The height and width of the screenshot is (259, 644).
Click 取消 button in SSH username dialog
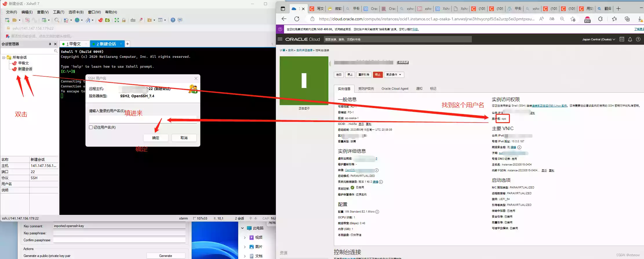pyautogui.click(x=184, y=138)
